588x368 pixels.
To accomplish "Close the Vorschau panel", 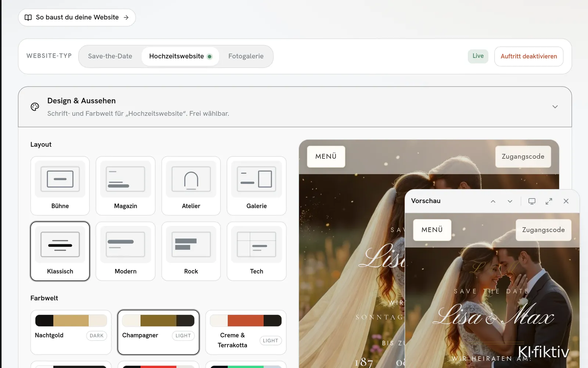I will pyautogui.click(x=566, y=201).
